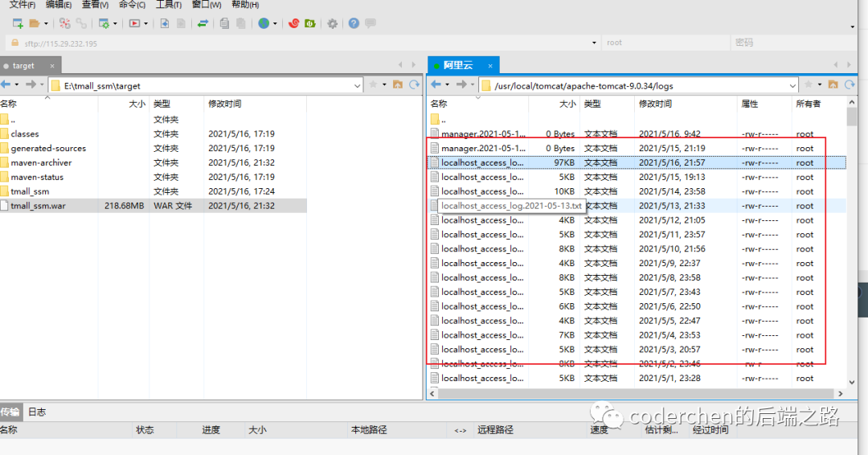The height and width of the screenshot is (455, 868).
Task: Select the maven-archiver folder
Action: click(x=154, y=162)
